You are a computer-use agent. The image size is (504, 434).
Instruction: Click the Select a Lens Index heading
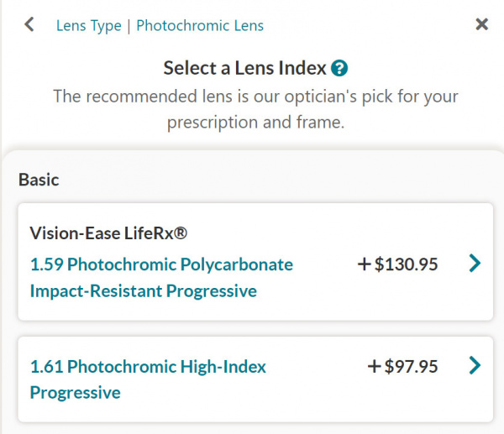coord(244,68)
